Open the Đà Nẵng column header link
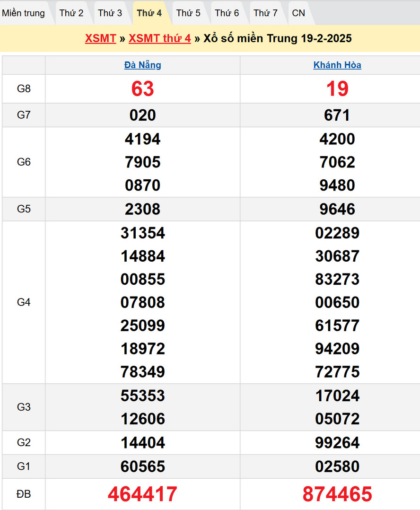 tap(142, 65)
